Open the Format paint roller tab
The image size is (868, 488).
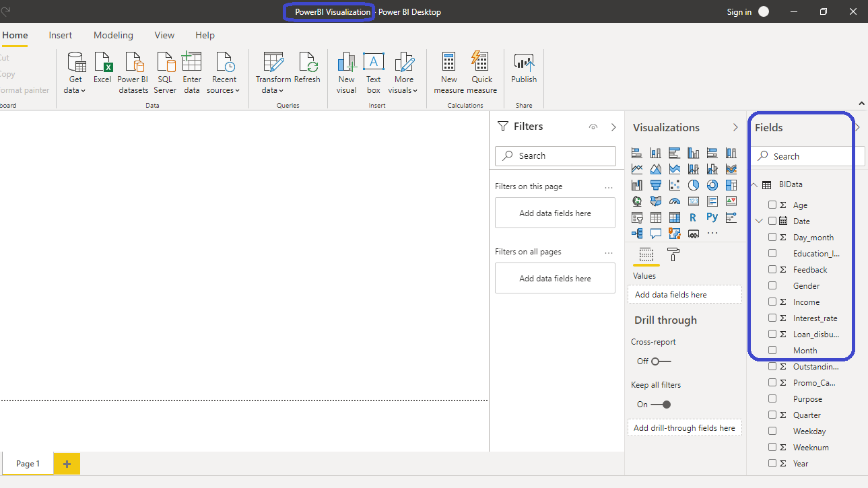click(x=673, y=254)
